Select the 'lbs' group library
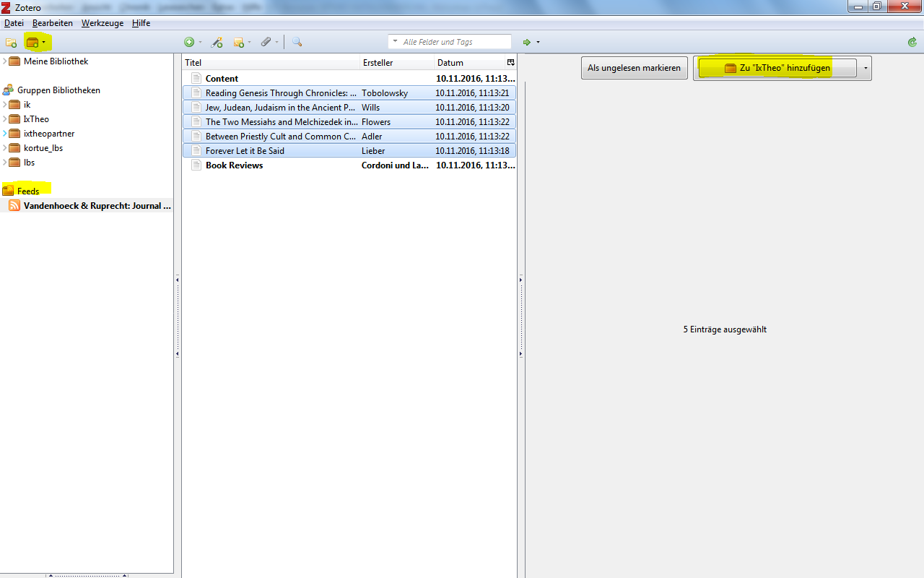 [x=29, y=163]
